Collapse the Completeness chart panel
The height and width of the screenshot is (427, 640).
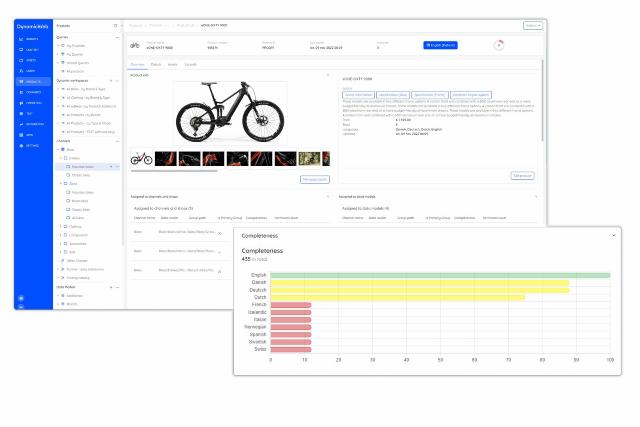tap(612, 235)
